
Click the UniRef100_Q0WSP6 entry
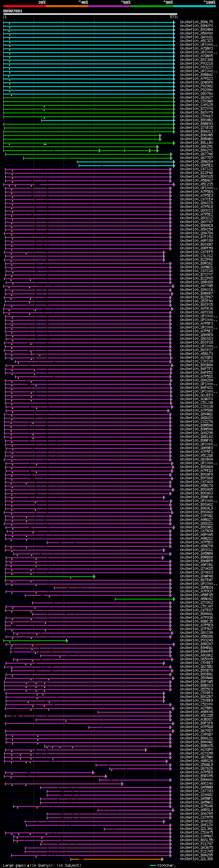196,83
